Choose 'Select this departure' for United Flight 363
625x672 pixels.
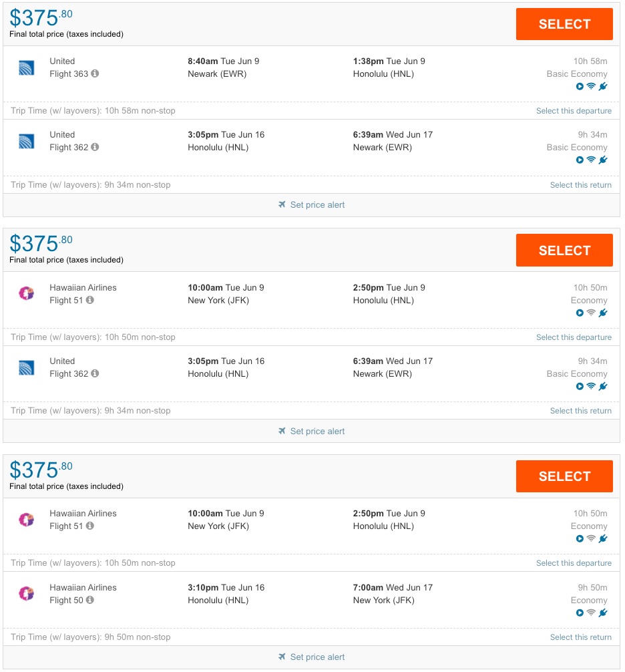[574, 111]
